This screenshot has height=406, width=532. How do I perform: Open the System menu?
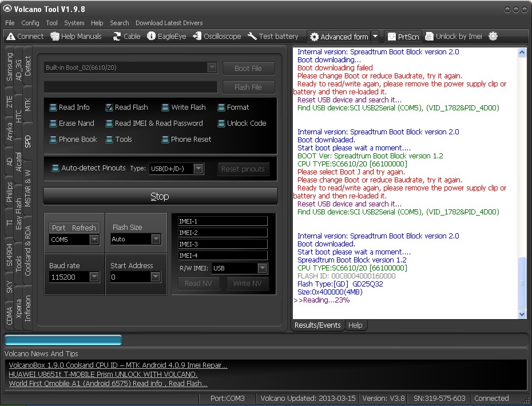point(74,23)
